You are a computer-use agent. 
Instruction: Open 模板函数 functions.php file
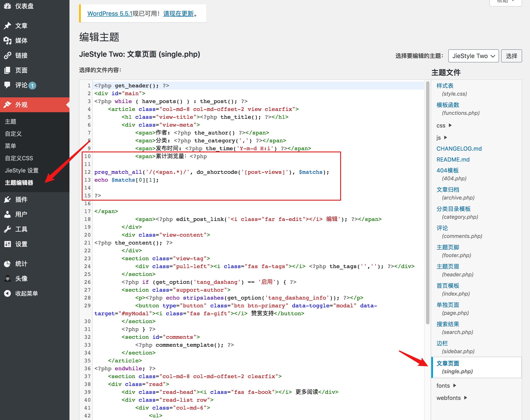pos(448,105)
